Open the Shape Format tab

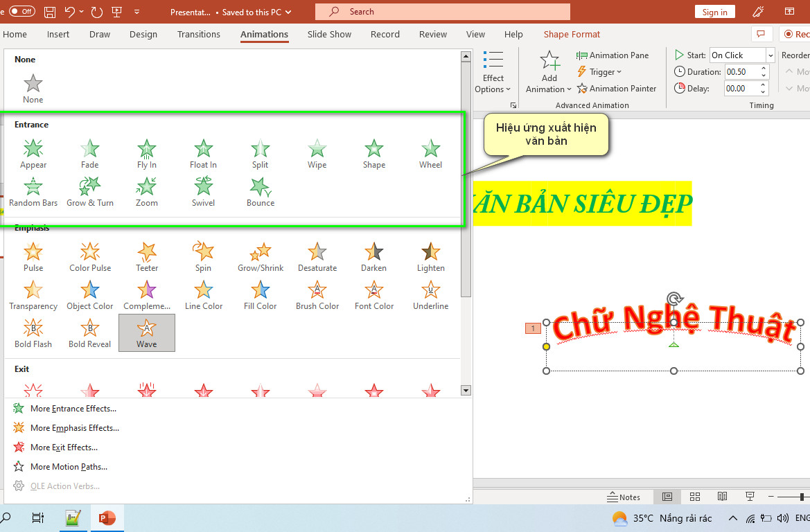pyautogui.click(x=572, y=34)
